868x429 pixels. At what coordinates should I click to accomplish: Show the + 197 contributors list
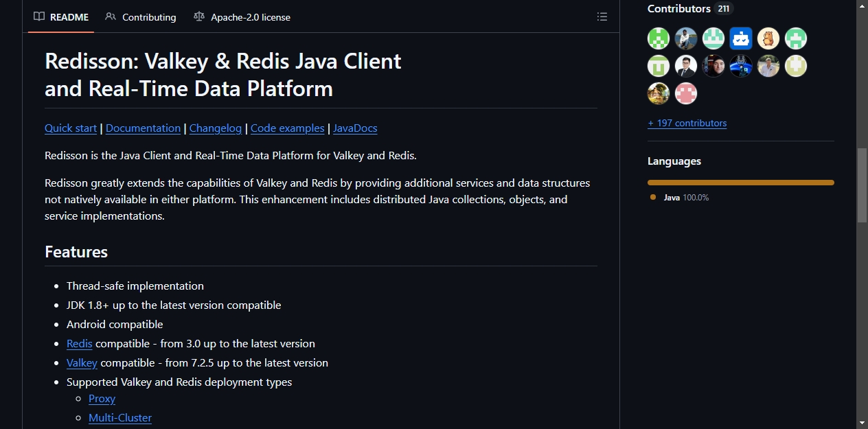click(x=687, y=124)
